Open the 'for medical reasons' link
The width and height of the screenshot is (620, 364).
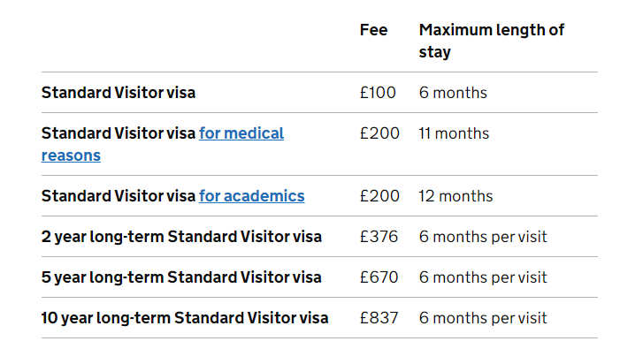tap(241, 133)
